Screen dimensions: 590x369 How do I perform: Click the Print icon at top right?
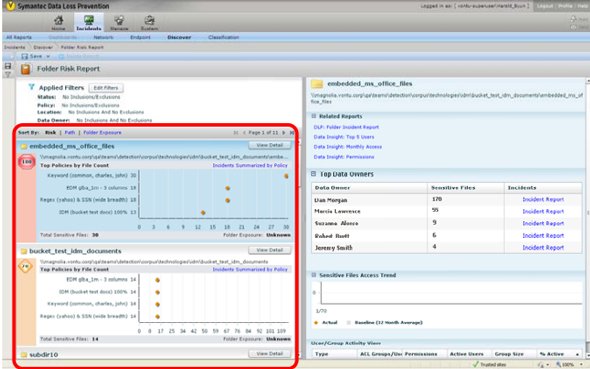click(573, 19)
